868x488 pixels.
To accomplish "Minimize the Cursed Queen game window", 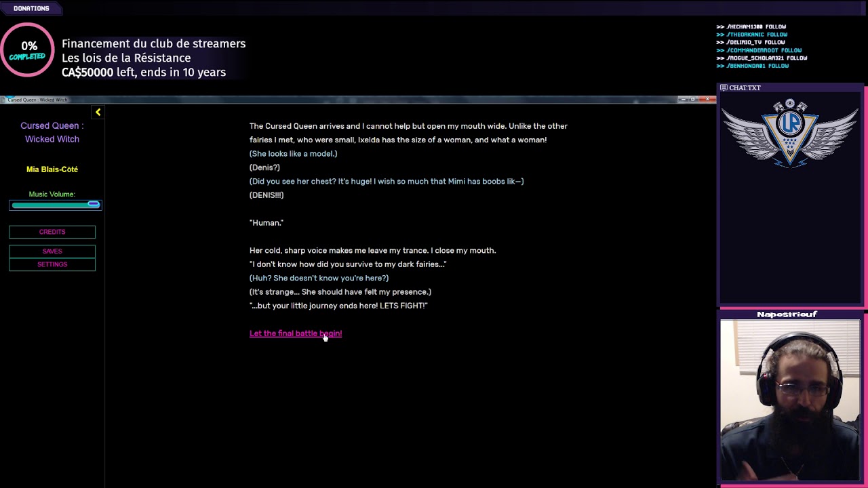I will click(683, 100).
